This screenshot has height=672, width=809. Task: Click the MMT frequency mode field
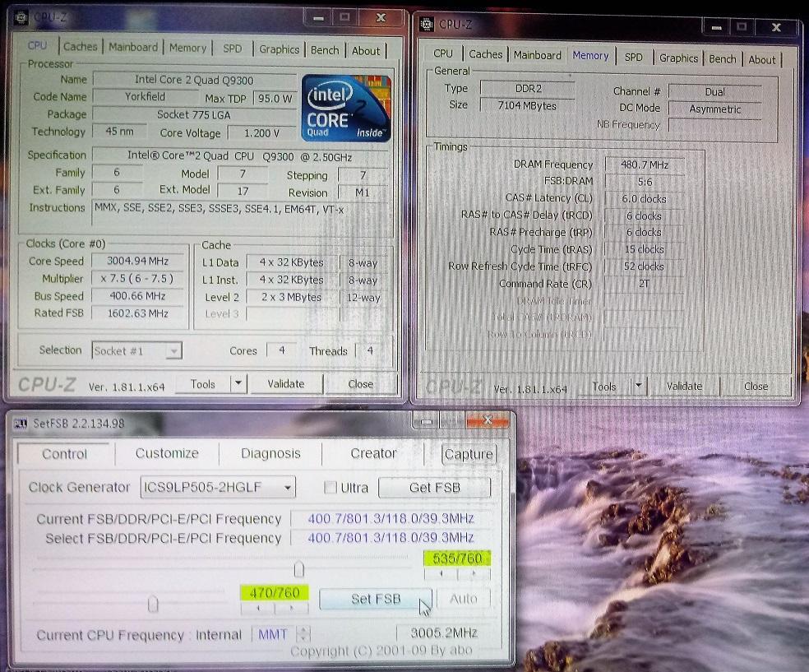pyautogui.click(x=275, y=634)
